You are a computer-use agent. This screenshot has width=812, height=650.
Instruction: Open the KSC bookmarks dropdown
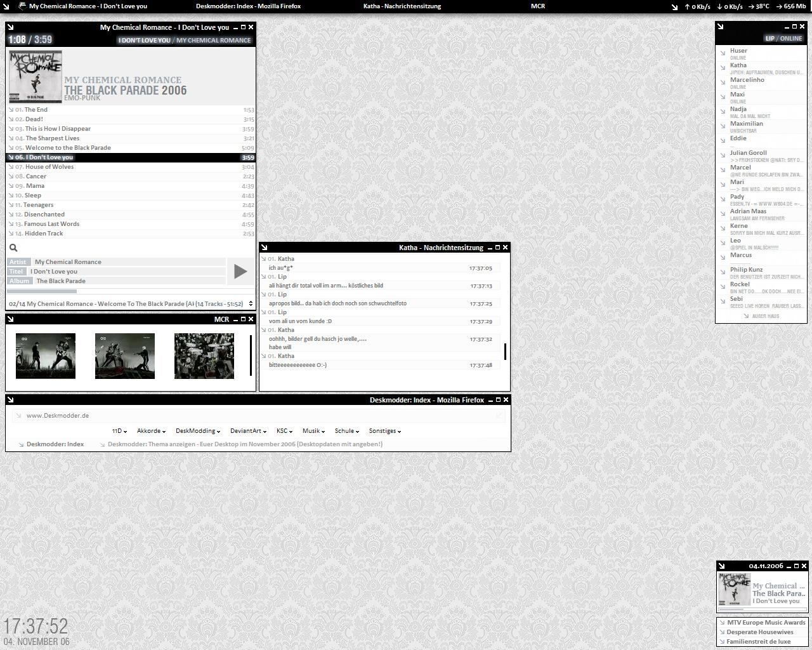[284, 431]
